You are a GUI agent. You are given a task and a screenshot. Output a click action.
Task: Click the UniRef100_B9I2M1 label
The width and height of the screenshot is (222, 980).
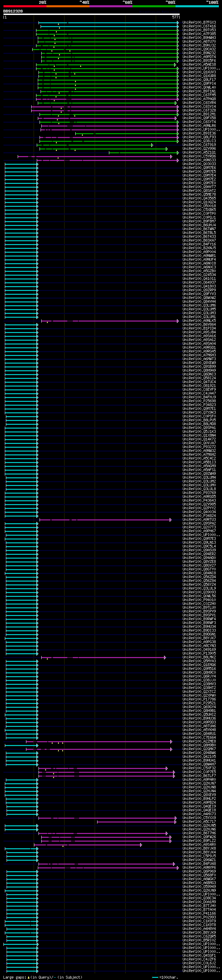click(199, 114)
